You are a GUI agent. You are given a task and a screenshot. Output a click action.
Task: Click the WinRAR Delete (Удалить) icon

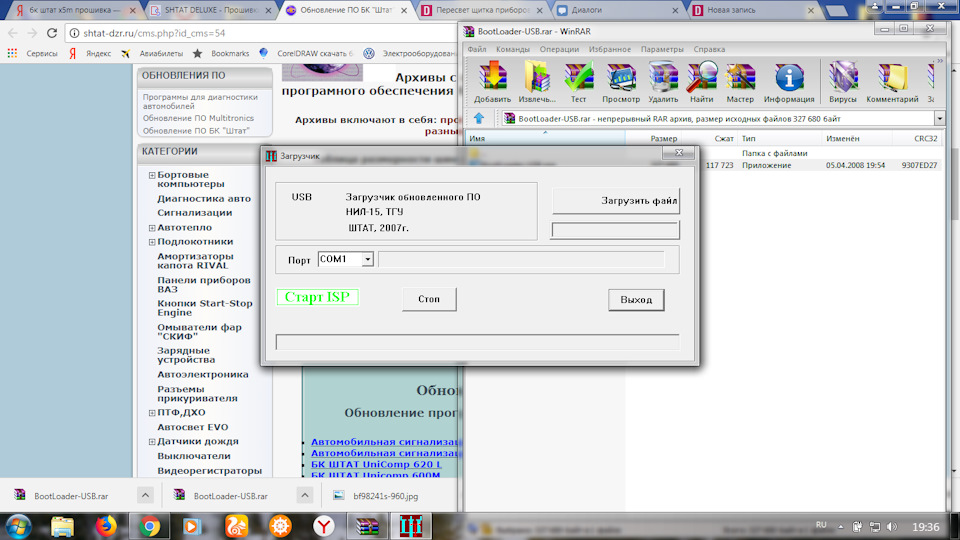point(663,82)
